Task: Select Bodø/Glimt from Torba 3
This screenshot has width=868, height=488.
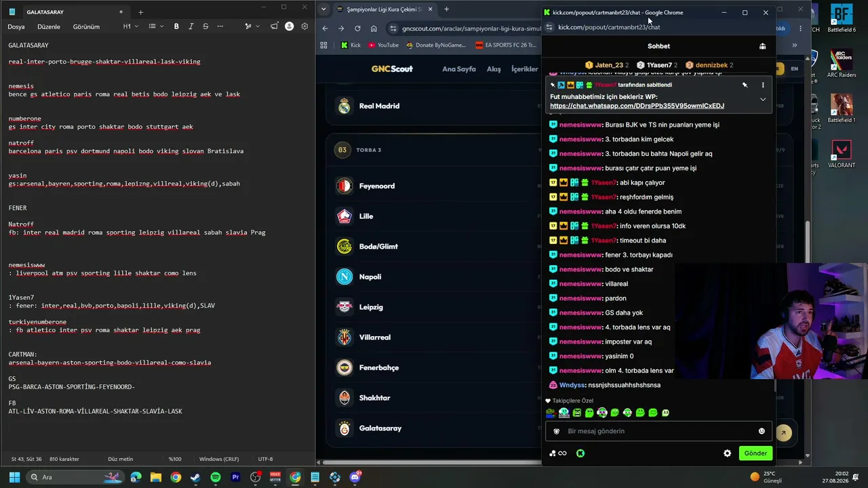Action: tap(434, 247)
